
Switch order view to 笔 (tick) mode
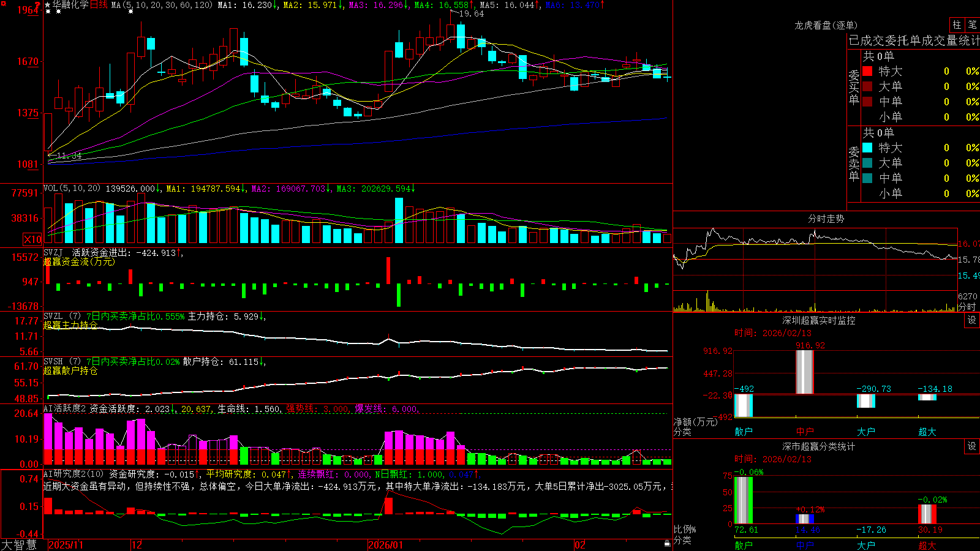(x=972, y=24)
